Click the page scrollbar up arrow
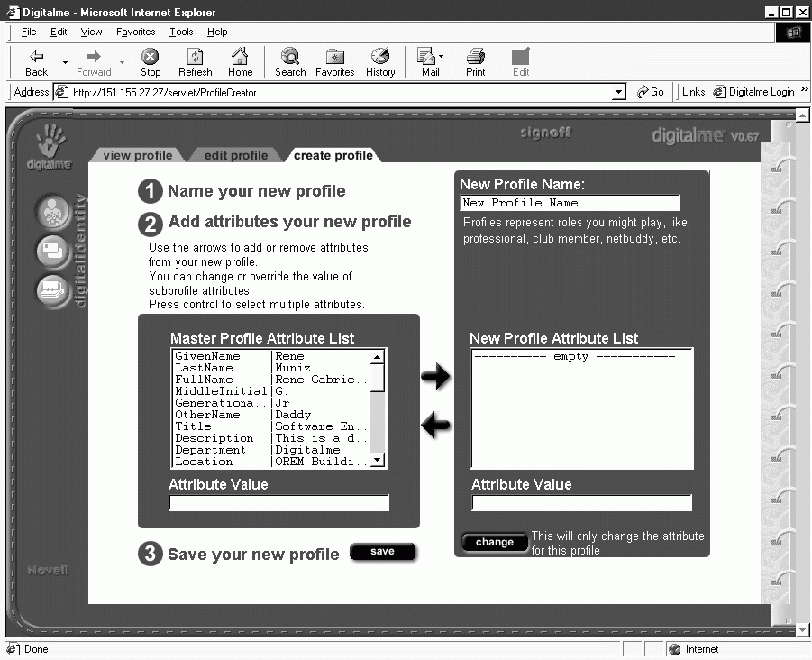Image resolution: width=812 pixels, height=660 pixels. point(802,115)
